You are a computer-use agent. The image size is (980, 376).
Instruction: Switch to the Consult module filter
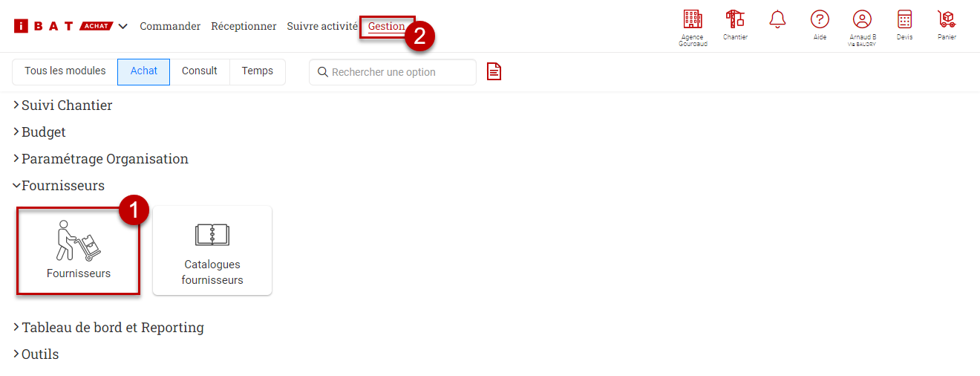tap(200, 71)
